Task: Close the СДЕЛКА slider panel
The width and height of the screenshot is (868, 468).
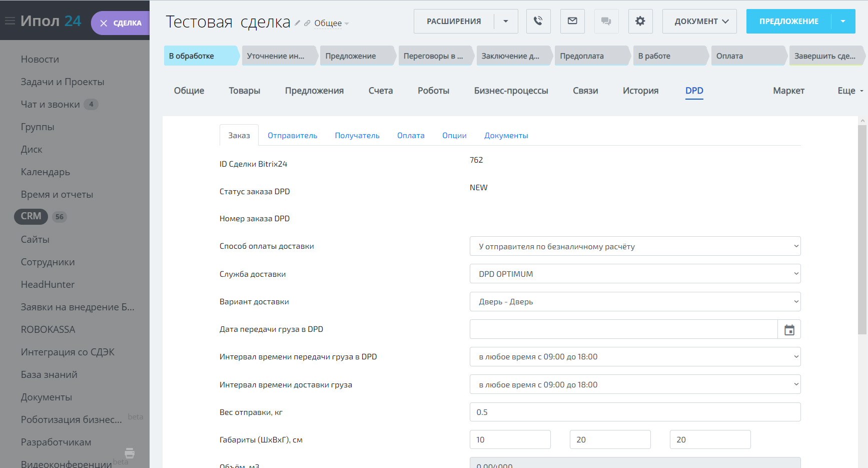Action: [x=104, y=23]
